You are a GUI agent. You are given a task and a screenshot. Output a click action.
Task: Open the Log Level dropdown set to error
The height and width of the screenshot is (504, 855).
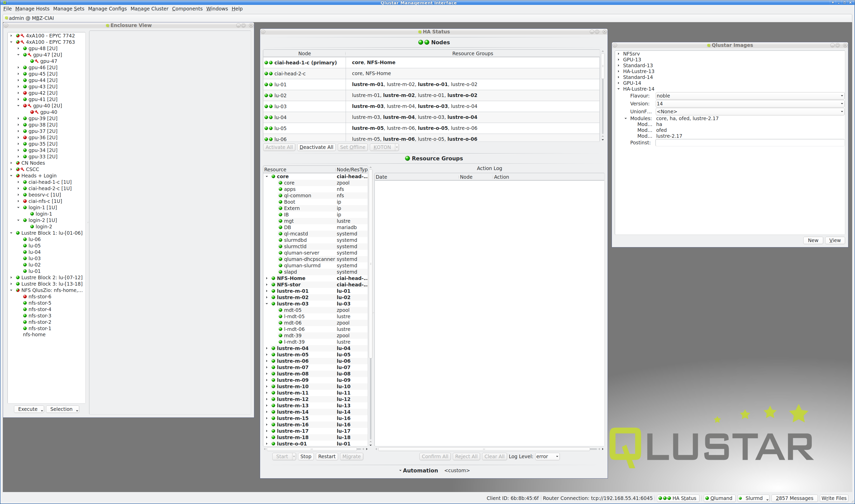pos(547,456)
